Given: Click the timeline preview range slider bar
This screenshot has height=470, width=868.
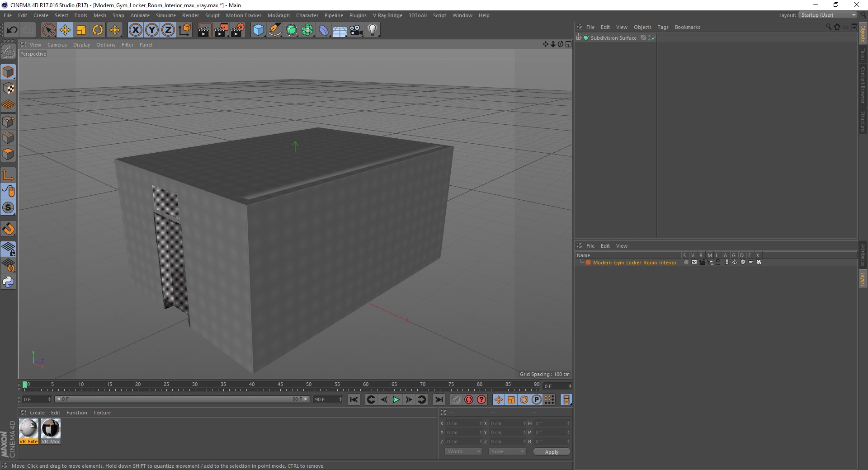Looking at the screenshot, I should (182, 399).
